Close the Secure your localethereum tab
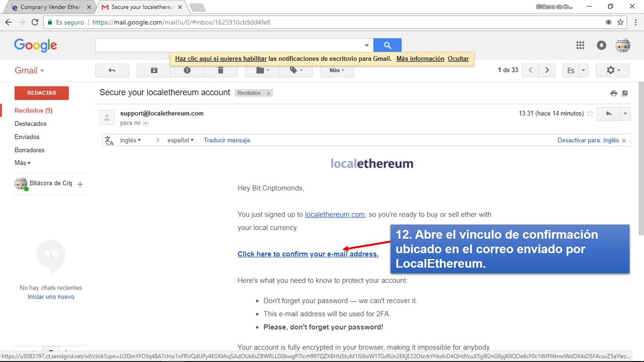 click(180, 7)
